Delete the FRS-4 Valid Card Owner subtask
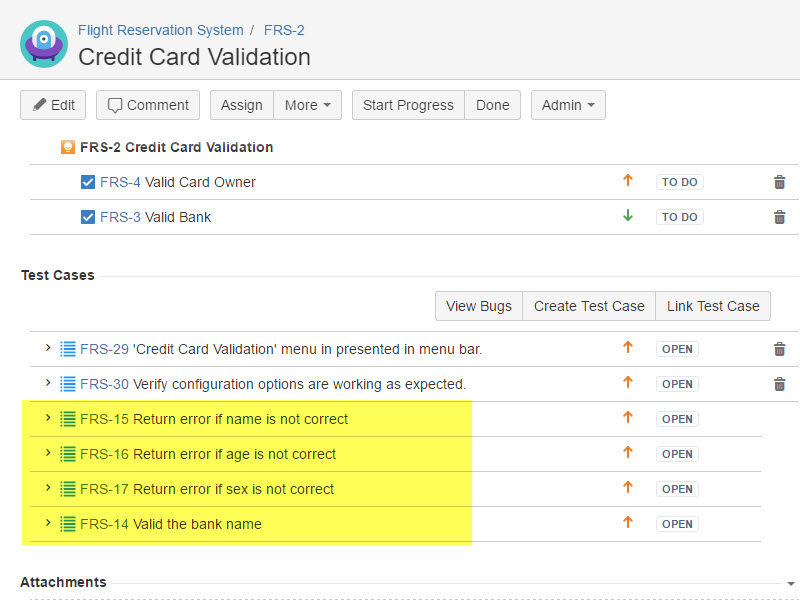This screenshot has height=600, width=800. coord(779,182)
